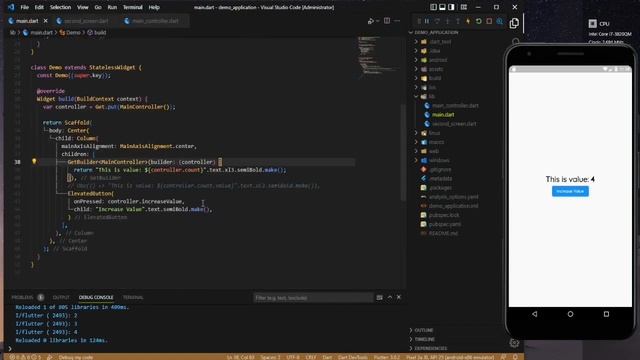Click the UTF-8 encoding status bar entry

click(292, 357)
